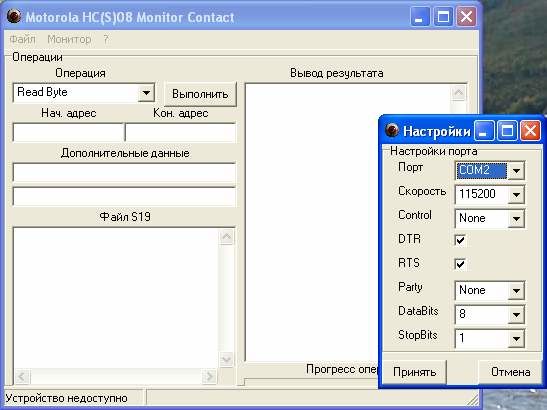Image resolution: width=547 pixels, height=410 pixels.
Task: Click the first Дополнительные данные field
Action: [x=124, y=172]
